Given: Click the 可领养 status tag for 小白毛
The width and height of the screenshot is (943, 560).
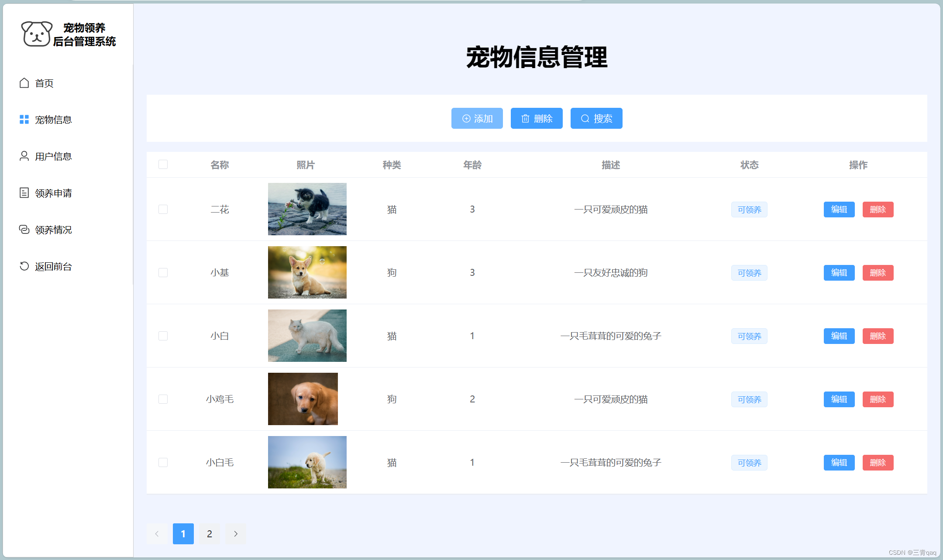Looking at the screenshot, I should [749, 463].
